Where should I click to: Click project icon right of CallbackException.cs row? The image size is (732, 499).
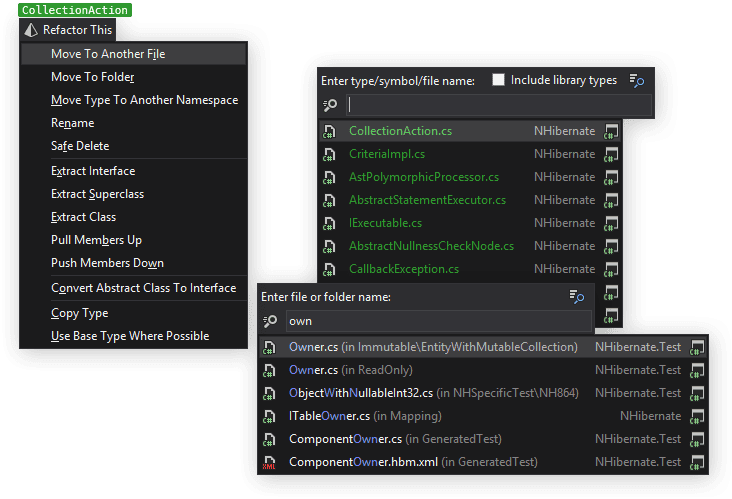coord(611,269)
